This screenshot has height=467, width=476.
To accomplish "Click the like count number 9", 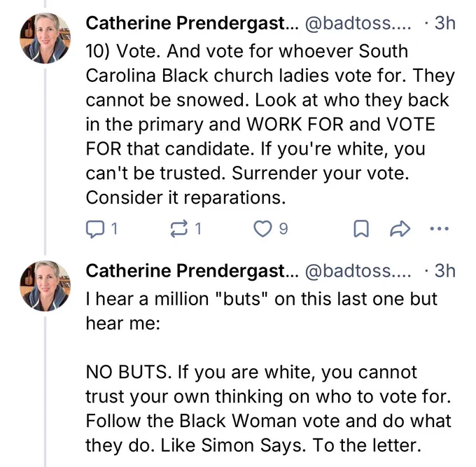I will coord(283,229).
